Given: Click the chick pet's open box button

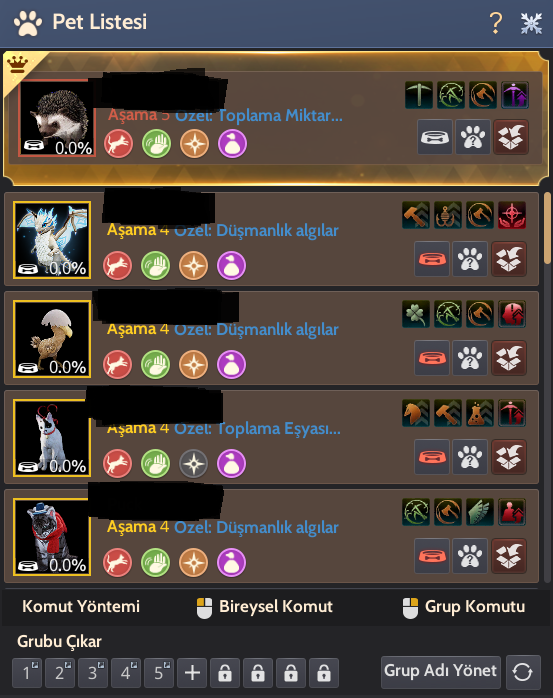Looking at the screenshot, I should [x=509, y=358].
